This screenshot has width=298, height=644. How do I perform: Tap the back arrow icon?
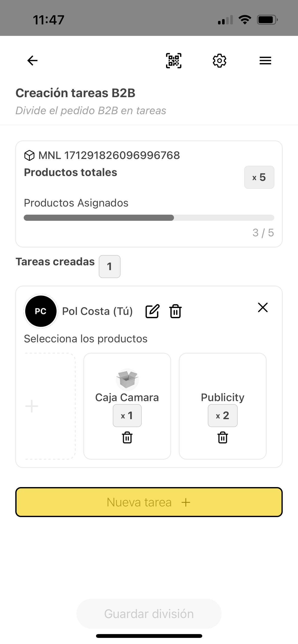(32, 61)
